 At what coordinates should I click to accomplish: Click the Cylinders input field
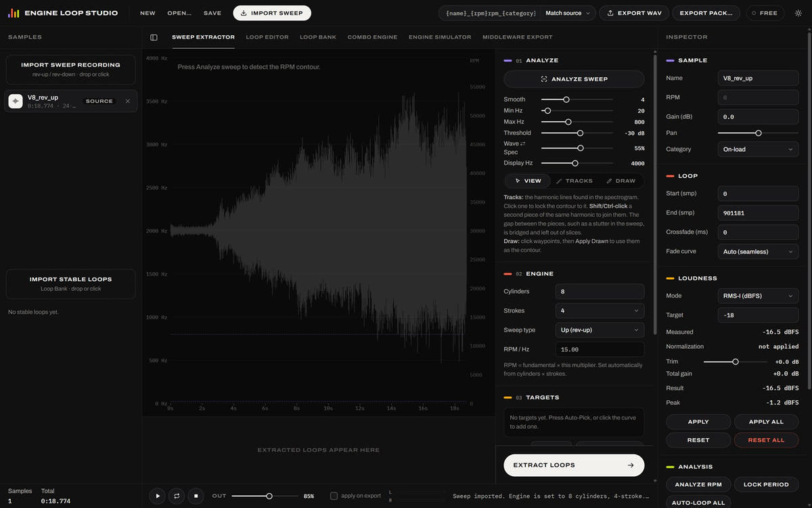point(600,291)
